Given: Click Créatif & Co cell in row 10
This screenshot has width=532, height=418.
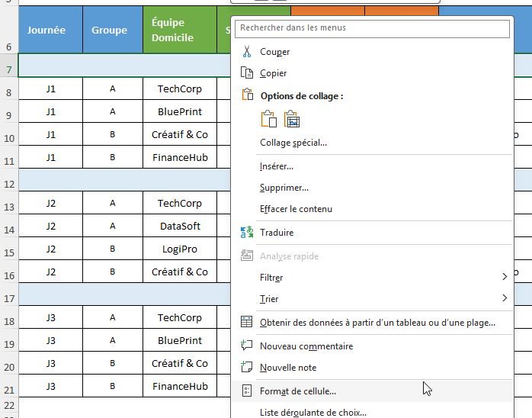Looking at the screenshot, I should tap(180, 134).
